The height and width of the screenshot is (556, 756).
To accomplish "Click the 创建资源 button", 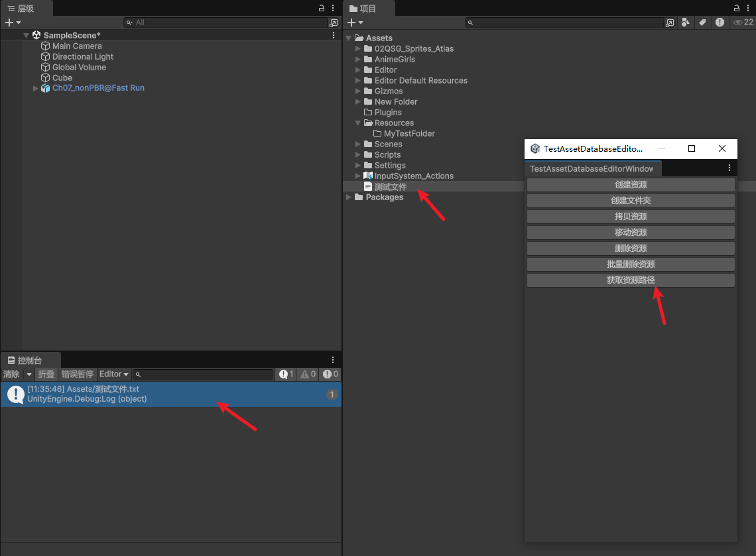I will (631, 184).
